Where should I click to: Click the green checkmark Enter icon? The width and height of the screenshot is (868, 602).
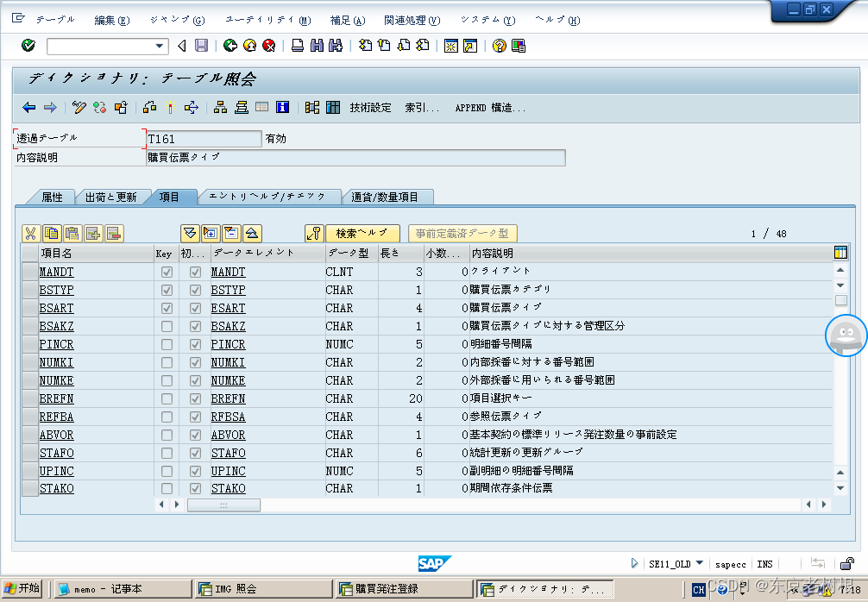tap(28, 46)
